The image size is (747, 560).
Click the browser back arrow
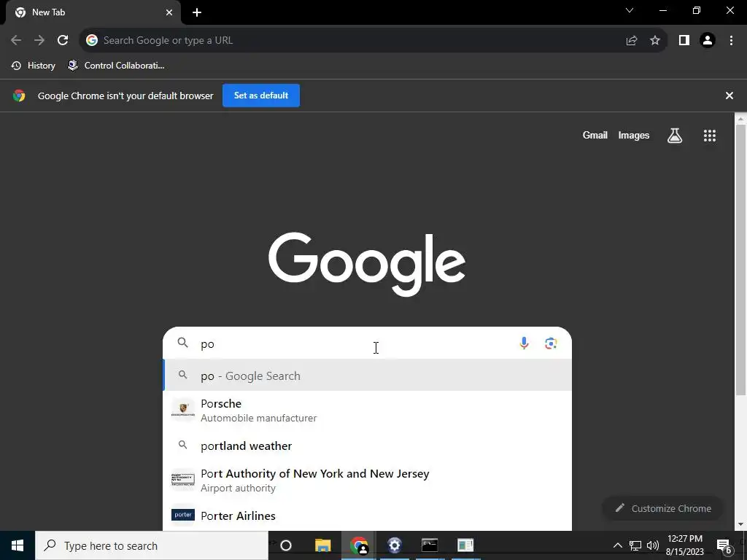click(x=16, y=41)
